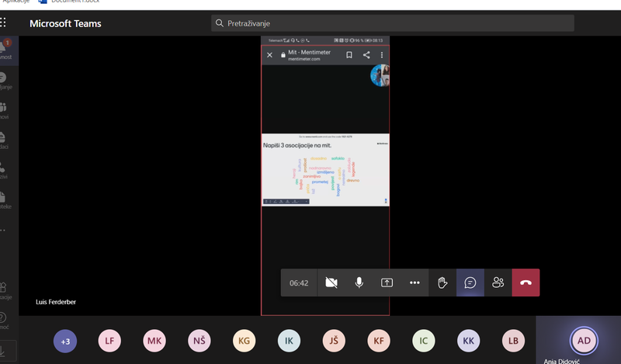Select participant avatar KK
621x364 pixels.
point(469,341)
